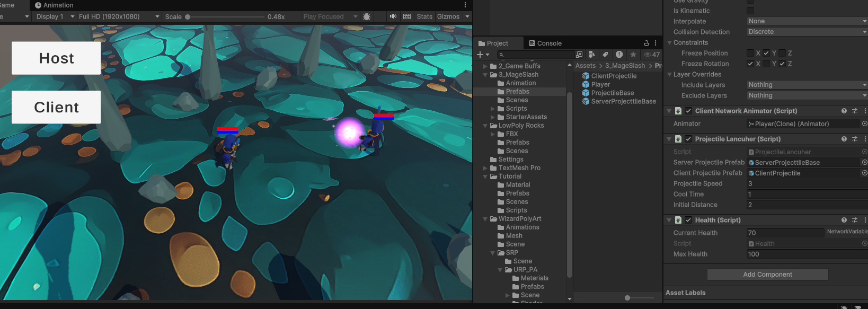
Task: Select the Player prefab asset
Action: 596,84
